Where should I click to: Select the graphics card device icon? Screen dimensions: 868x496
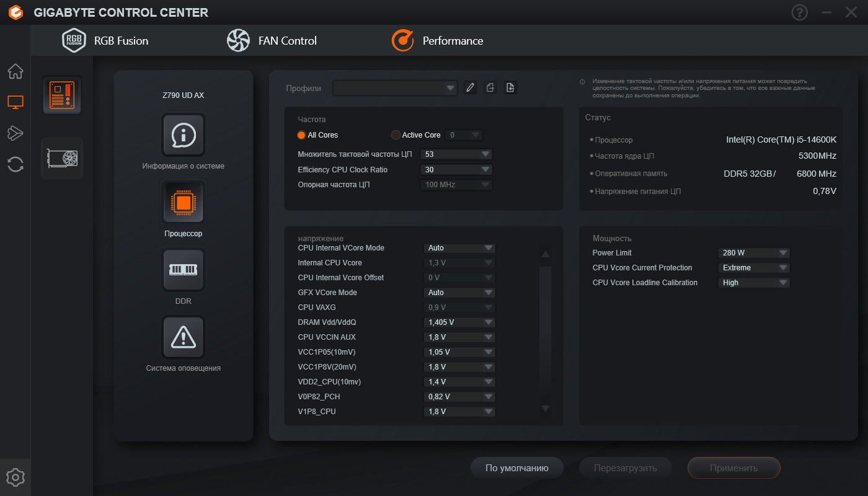click(62, 158)
